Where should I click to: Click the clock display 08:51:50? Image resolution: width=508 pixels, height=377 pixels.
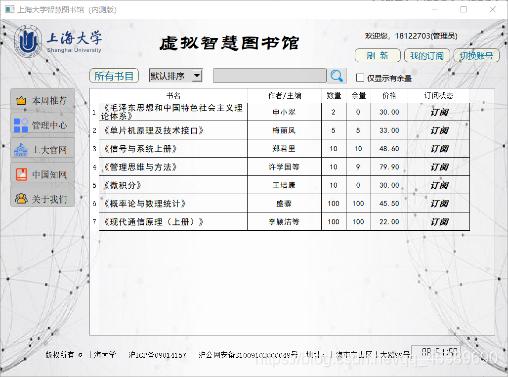[x=439, y=352]
